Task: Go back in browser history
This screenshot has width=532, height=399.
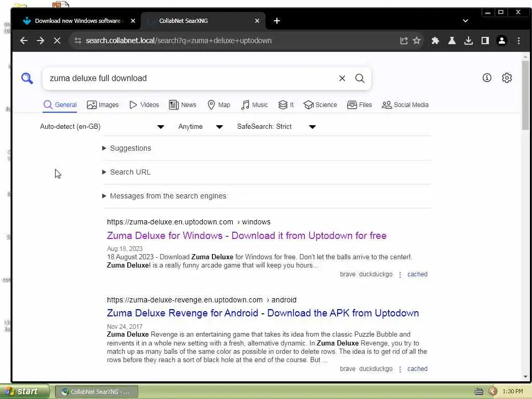Action: (24, 41)
